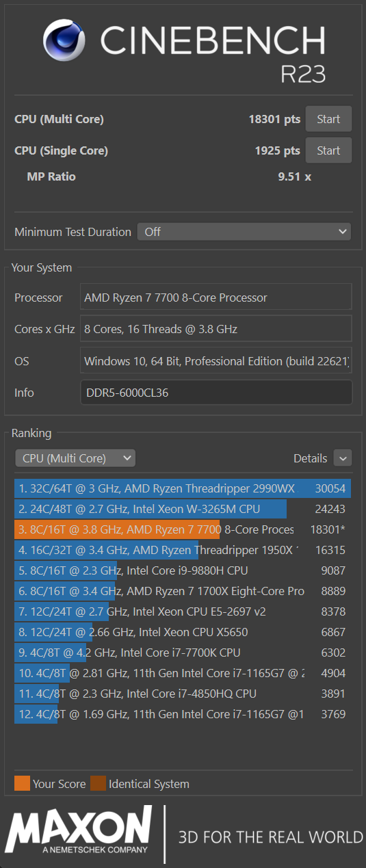The height and width of the screenshot is (868, 366).
Task: Click the 18301 pts multi core score
Action: 274,119
